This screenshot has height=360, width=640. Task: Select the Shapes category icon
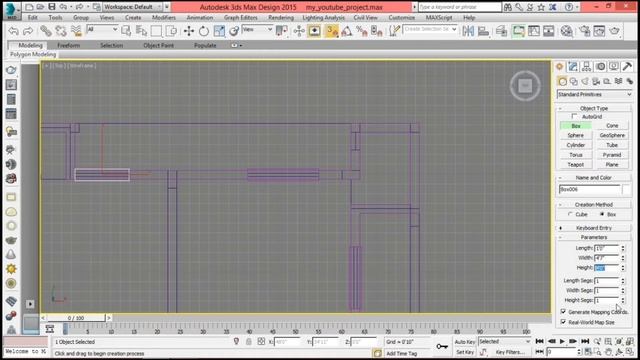574,82
